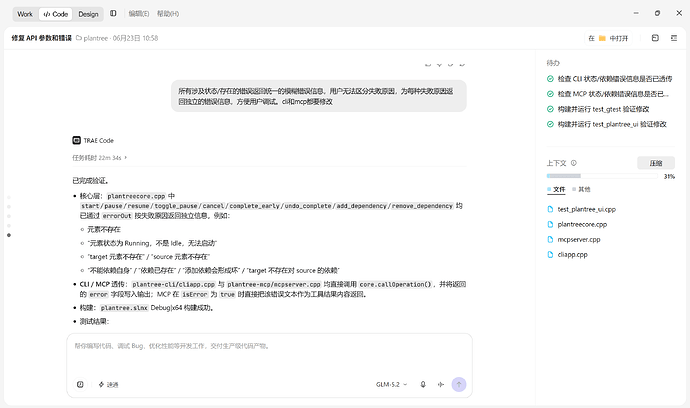The width and height of the screenshot is (690, 408).
Task: Click the 修复 API 参数和错误 conversation title
Action: [x=41, y=38]
